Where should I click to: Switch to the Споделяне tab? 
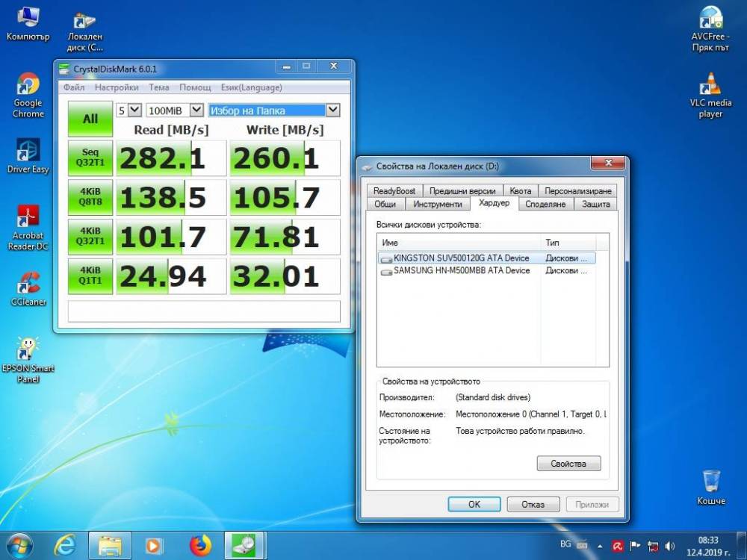click(x=545, y=204)
